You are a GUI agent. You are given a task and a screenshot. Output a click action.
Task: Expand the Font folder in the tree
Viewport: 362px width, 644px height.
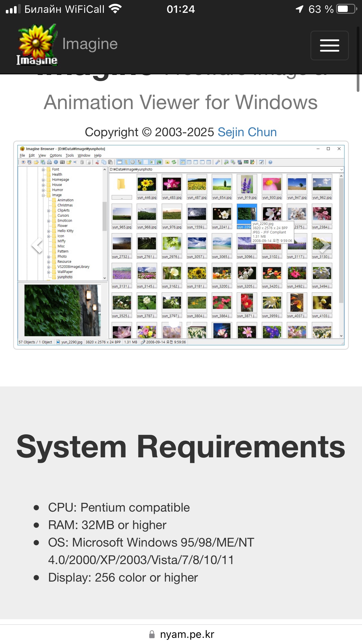(x=43, y=169)
